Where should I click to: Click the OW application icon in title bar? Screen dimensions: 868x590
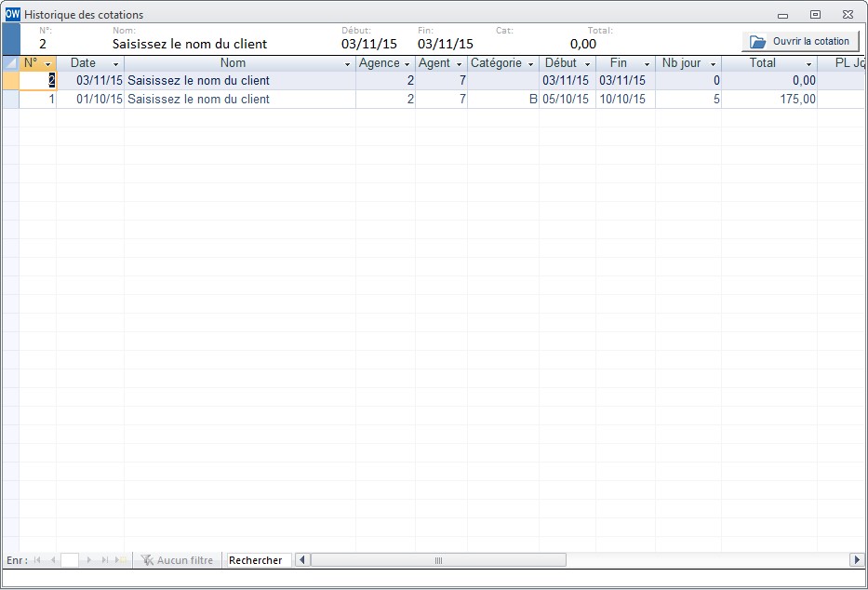point(12,14)
